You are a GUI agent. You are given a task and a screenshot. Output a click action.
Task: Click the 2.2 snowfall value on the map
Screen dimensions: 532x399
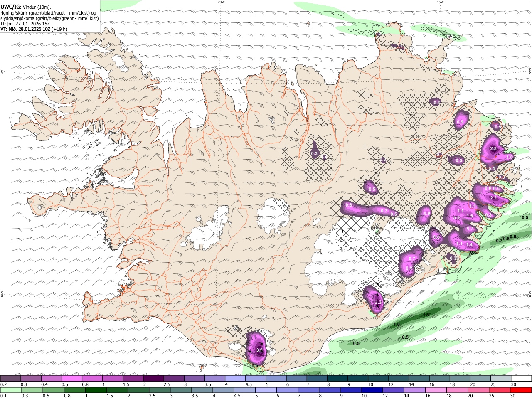[493, 198]
